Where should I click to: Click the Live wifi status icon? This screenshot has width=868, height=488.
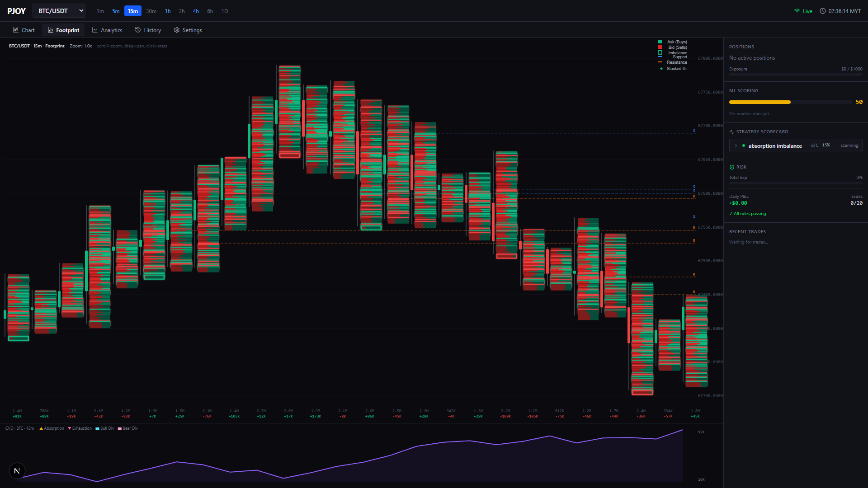click(x=797, y=11)
